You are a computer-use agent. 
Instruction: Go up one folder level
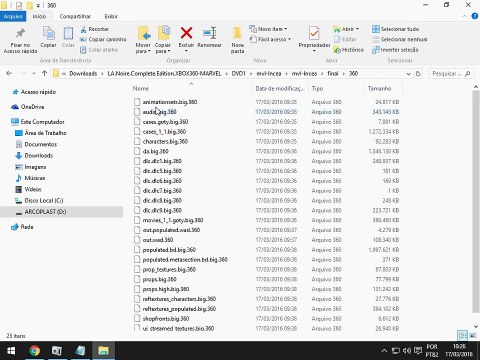point(44,73)
